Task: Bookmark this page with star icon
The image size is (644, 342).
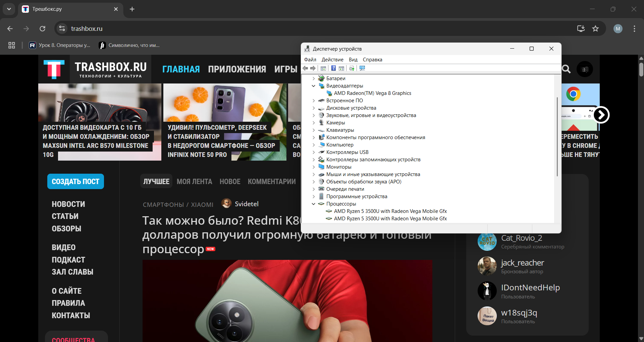Action: click(595, 28)
